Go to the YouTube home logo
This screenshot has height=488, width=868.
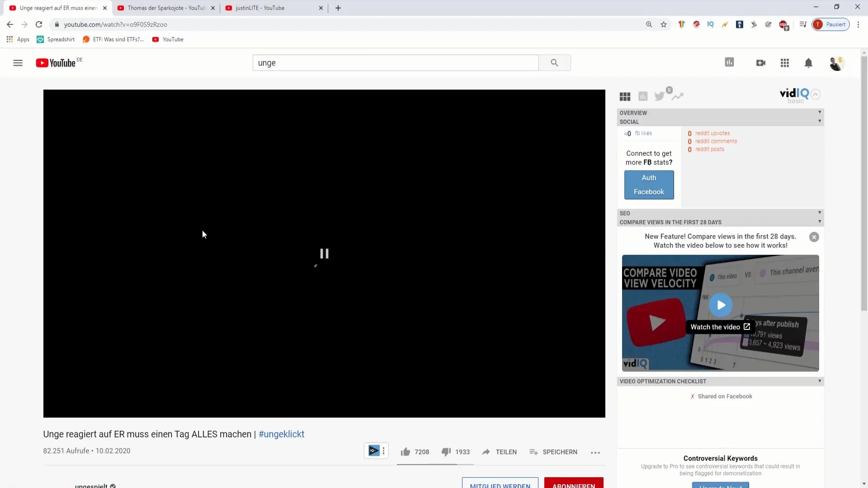pos(56,63)
